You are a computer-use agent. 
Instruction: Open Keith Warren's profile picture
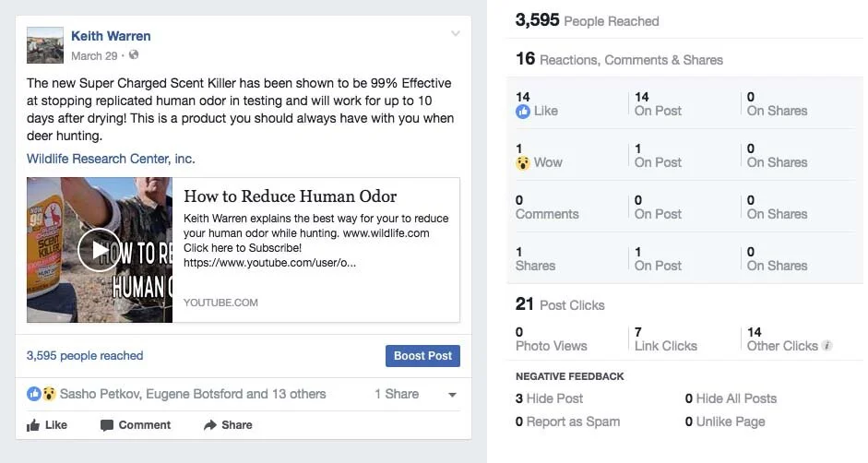[45, 45]
